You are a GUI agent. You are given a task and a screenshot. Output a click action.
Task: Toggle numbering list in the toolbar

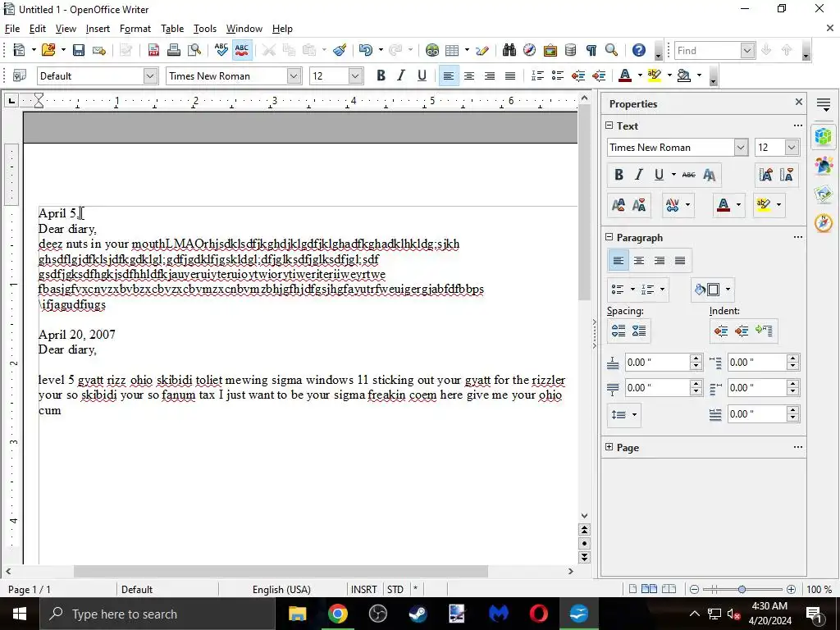[x=537, y=76]
